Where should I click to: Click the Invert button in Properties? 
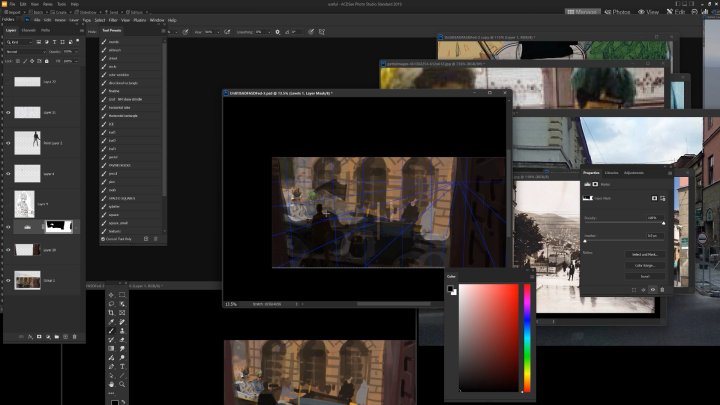click(645, 276)
